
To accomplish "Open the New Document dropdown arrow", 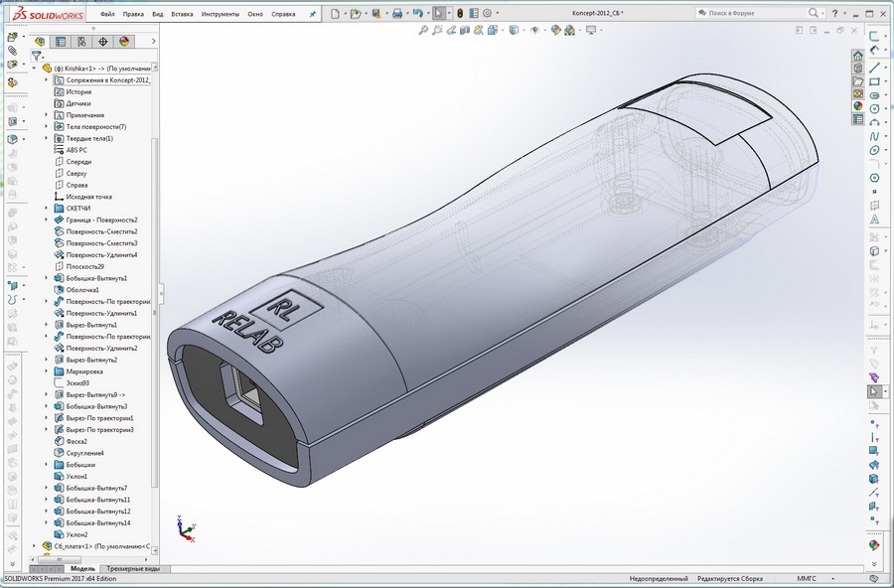I will 345,12.
